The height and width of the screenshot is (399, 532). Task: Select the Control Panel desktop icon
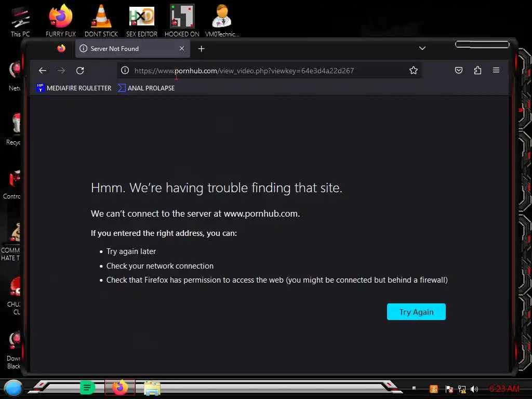(12, 184)
